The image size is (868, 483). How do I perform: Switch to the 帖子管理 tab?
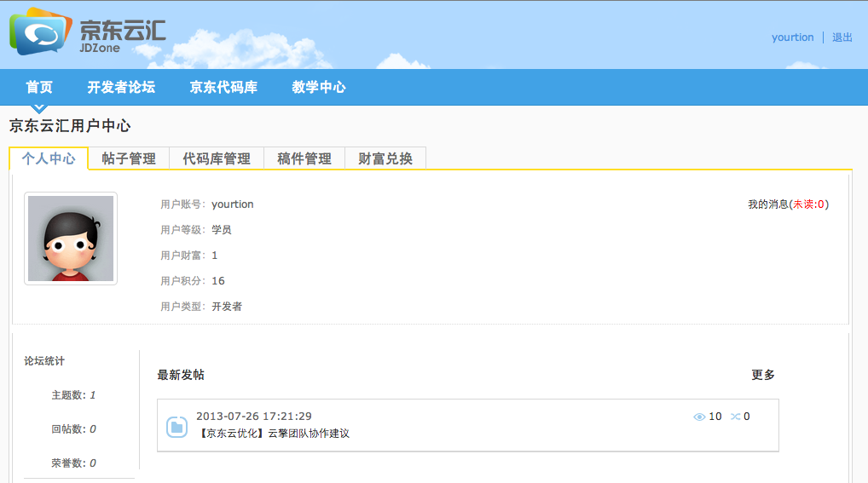(129, 158)
